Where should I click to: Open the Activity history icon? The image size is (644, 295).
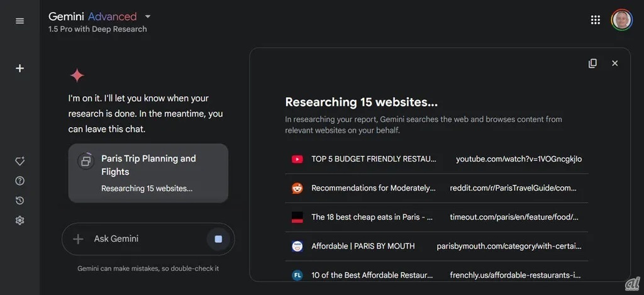coord(19,201)
